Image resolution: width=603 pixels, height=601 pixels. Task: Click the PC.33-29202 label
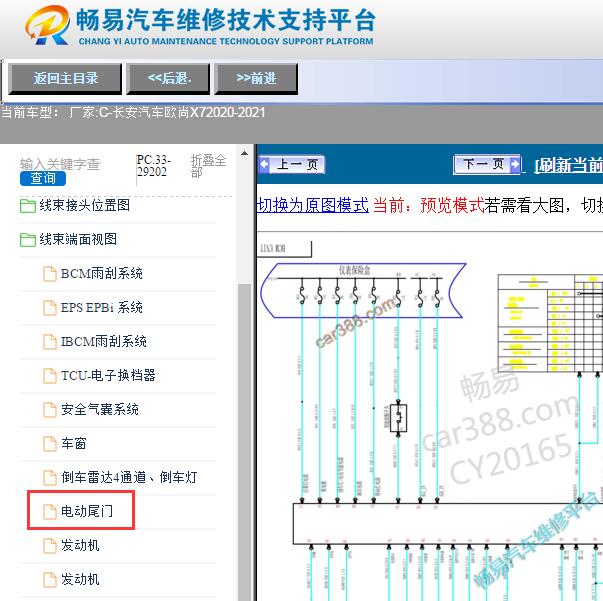click(153, 166)
